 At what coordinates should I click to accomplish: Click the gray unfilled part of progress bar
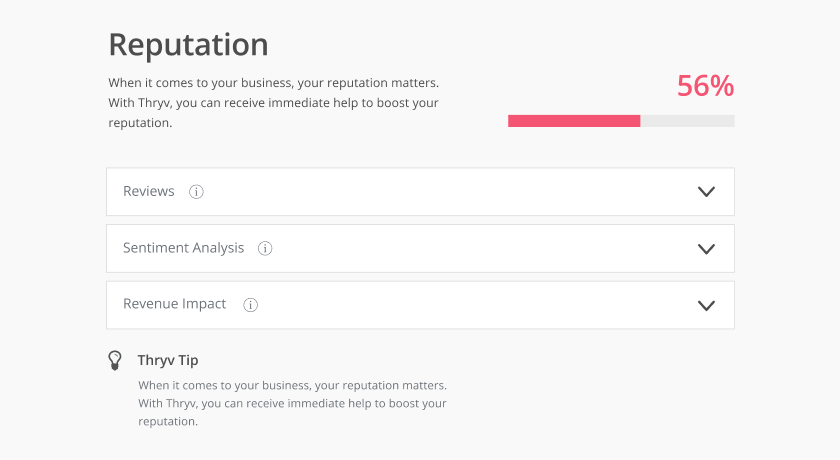click(687, 121)
